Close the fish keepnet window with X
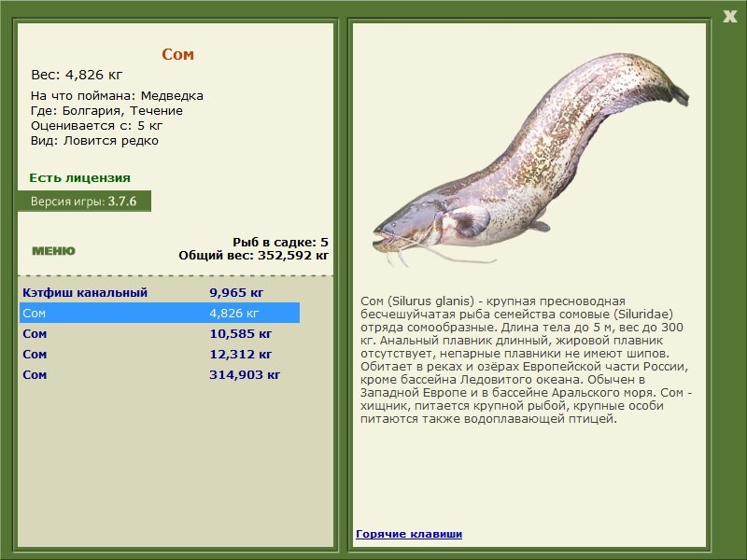Screen dimensions: 747x560 coord(729,17)
